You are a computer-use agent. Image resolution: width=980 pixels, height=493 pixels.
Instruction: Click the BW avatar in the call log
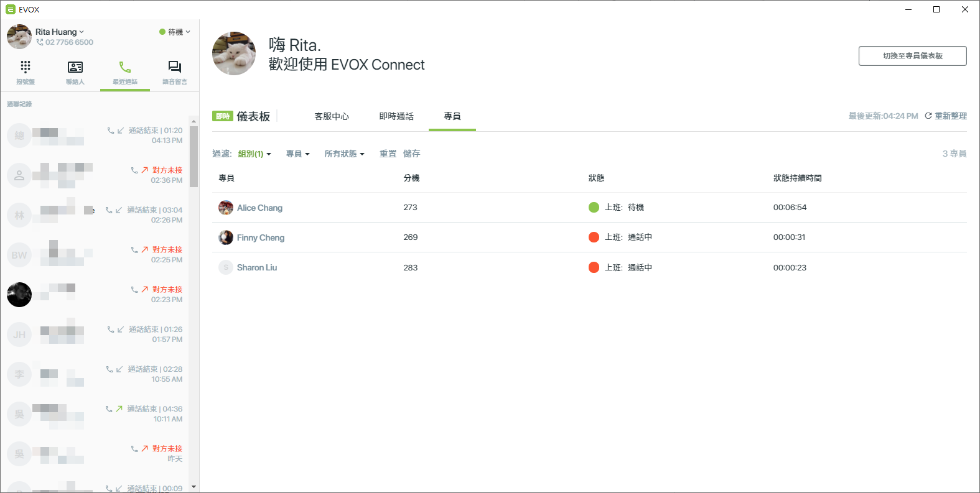tap(19, 255)
